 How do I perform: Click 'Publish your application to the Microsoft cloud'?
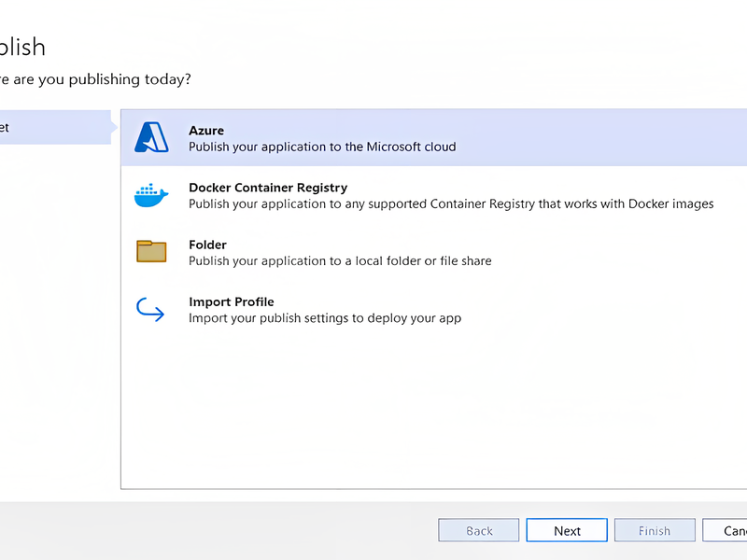(x=322, y=147)
